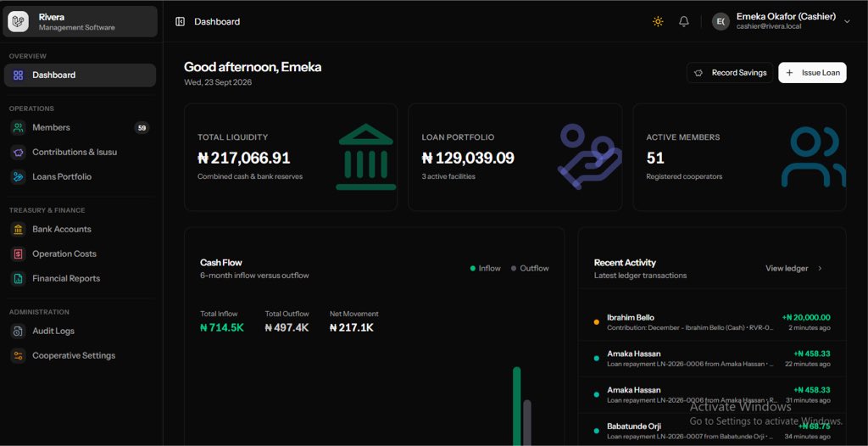Click the cashier@rivera.local email text
868x446 pixels.
click(769, 26)
